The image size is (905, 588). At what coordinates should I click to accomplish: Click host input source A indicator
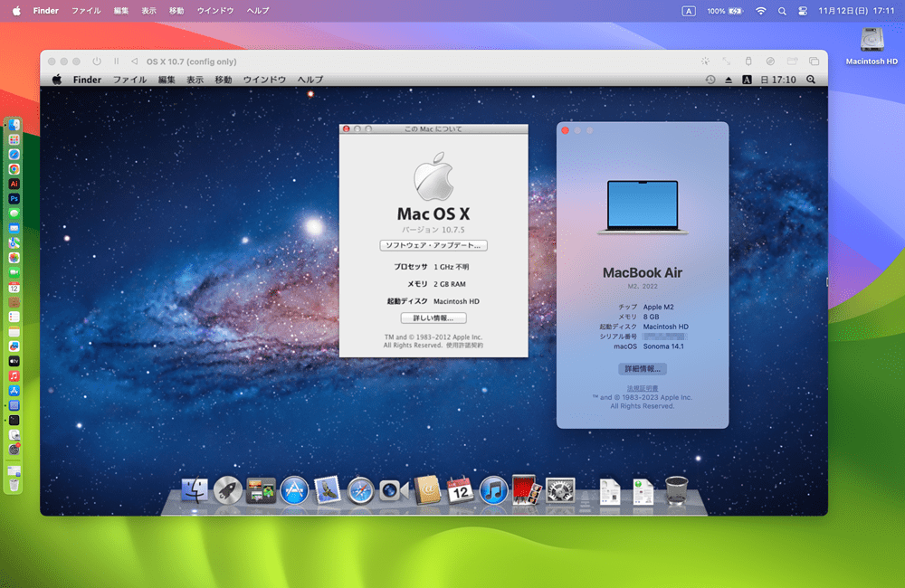[x=688, y=10]
